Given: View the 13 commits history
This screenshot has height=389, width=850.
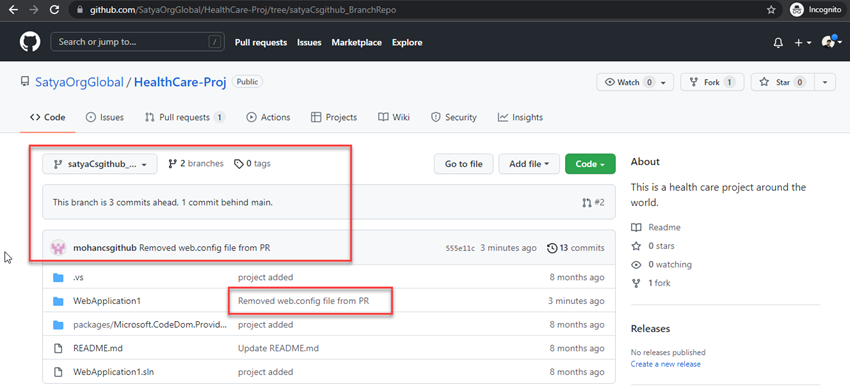Looking at the screenshot, I should [576, 248].
